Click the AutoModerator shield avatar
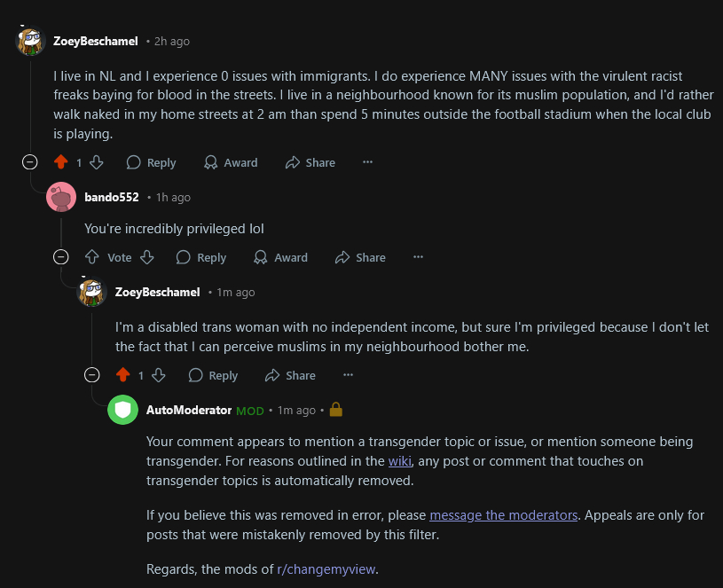The width and height of the screenshot is (723, 588). (x=122, y=410)
